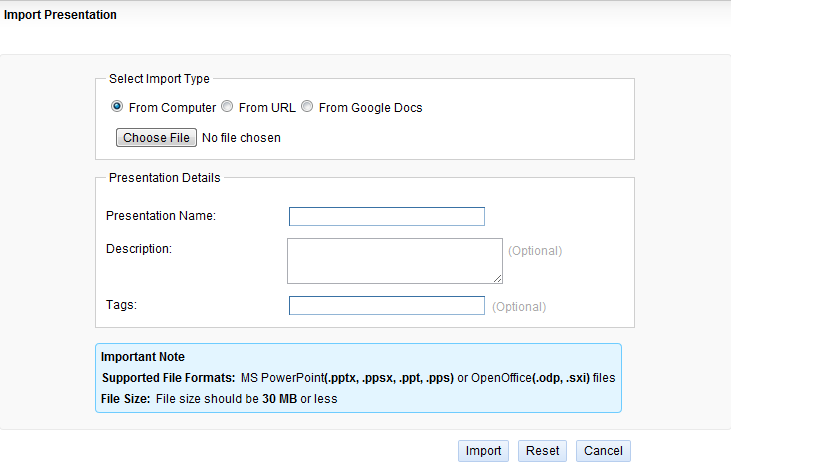Screen dimensions: 819x475
Task: Click the 'Supported File Formats:' label
Action: [169, 378]
